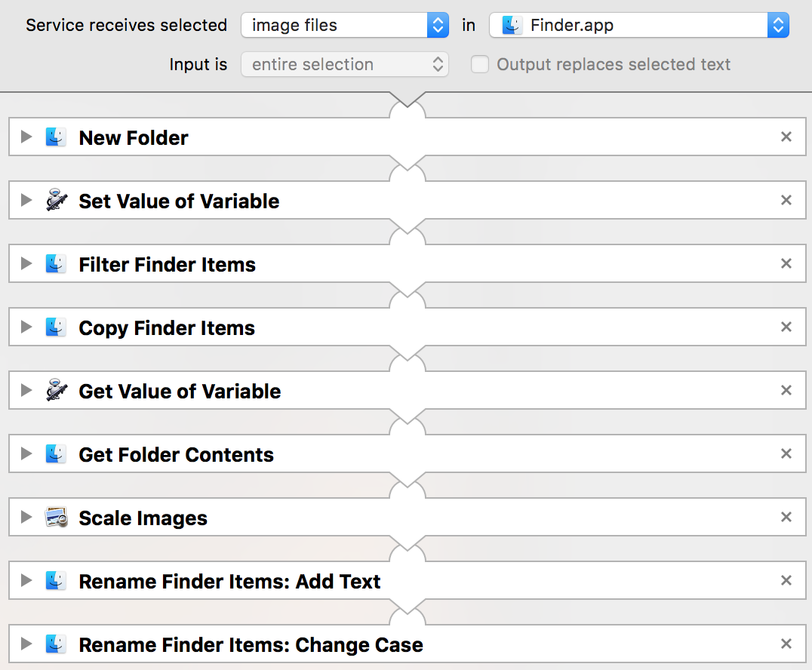Open the image files dropdown
812x670 pixels.
(x=345, y=25)
